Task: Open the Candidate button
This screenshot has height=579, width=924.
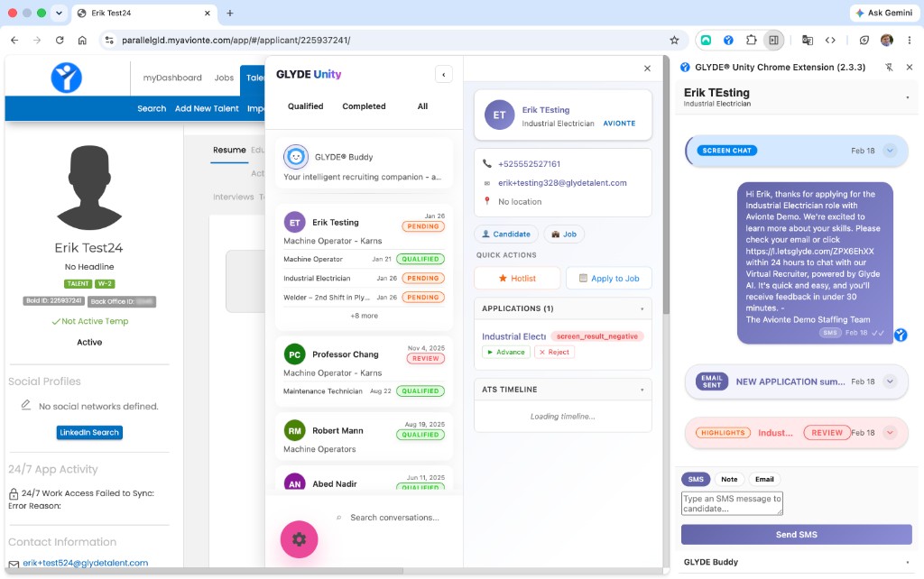Action: click(x=505, y=234)
